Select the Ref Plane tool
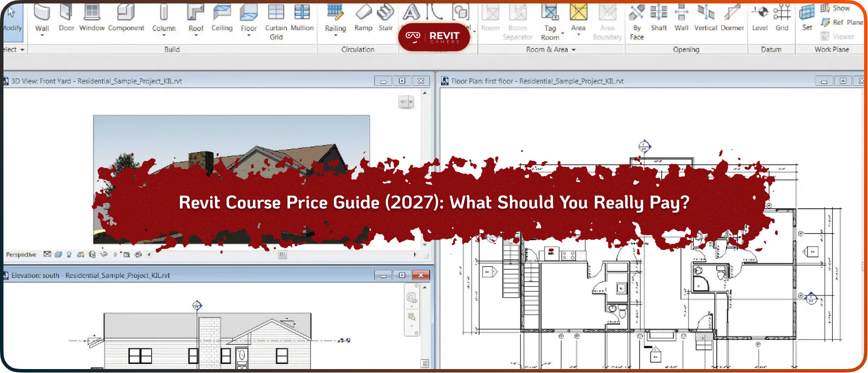Screen dimensions: 868x373 842,22
